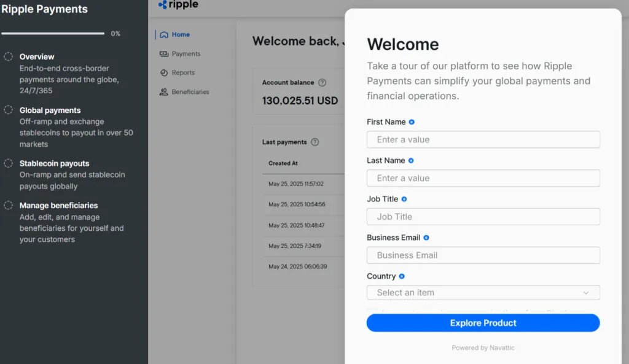Image resolution: width=629 pixels, height=364 pixels.
Task: Click the Country dropdown chevron arrow
Action: coord(586,293)
